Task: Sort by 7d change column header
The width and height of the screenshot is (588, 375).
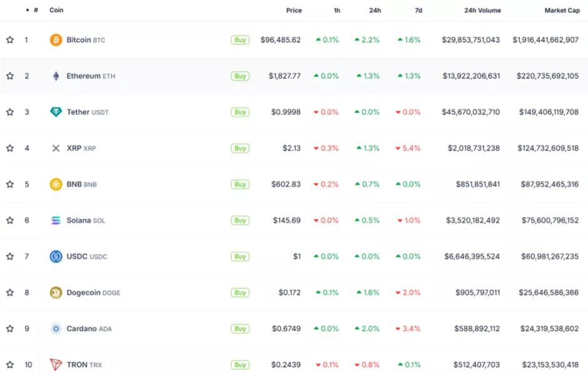Action: [418, 11]
